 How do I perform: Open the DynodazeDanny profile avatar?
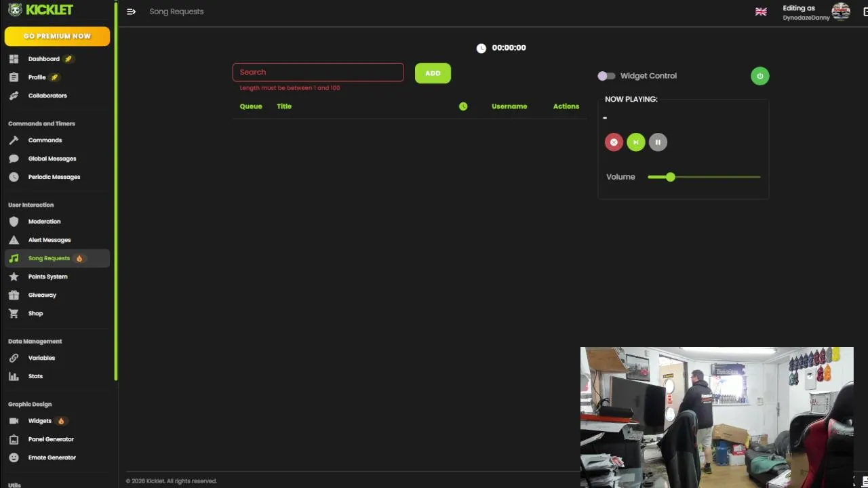pos(841,12)
